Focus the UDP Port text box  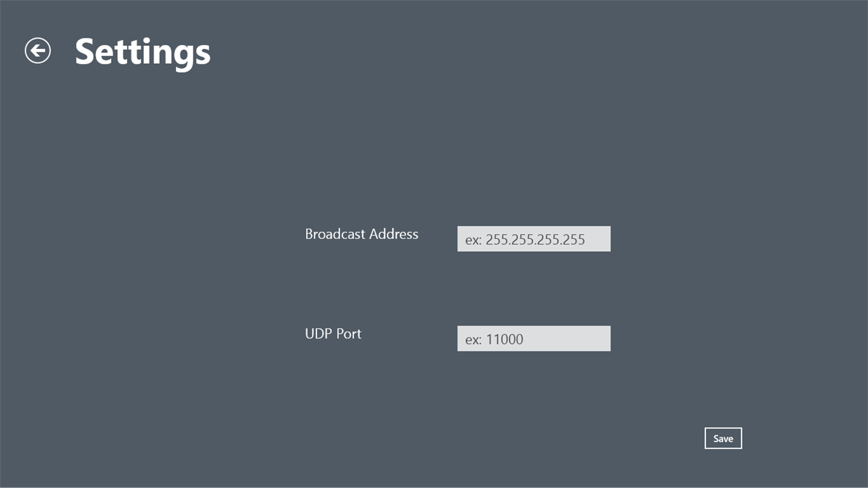click(533, 339)
